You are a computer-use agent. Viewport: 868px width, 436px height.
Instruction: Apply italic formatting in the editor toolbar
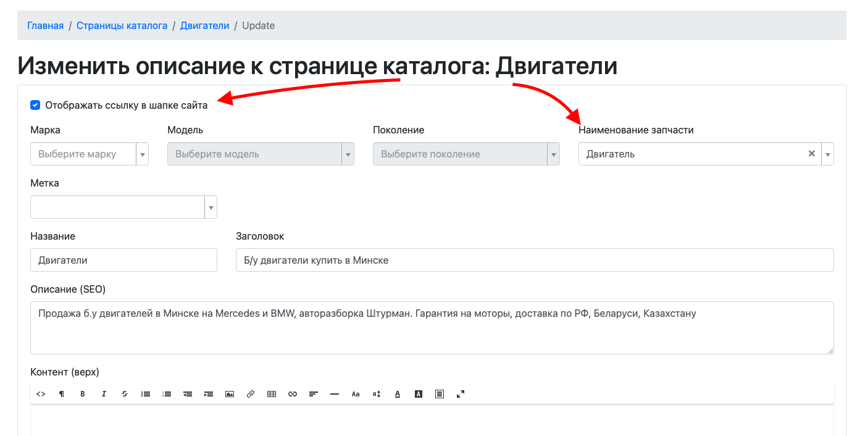104,393
